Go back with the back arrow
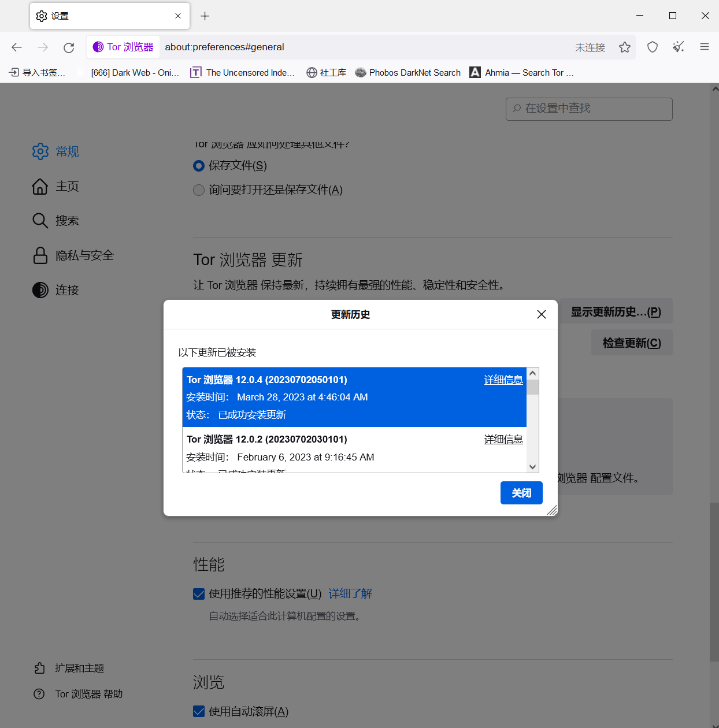 17,47
